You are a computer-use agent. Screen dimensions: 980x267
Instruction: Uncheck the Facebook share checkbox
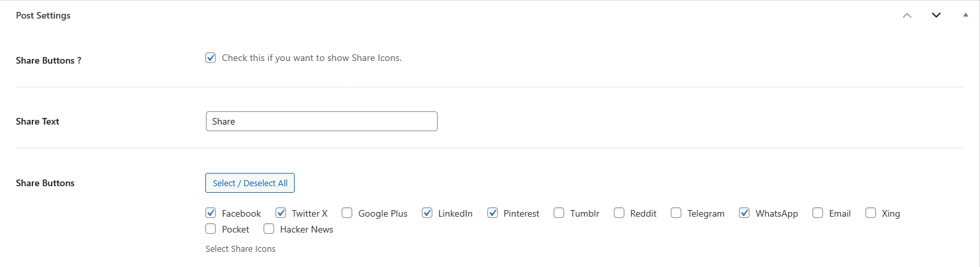click(x=211, y=213)
